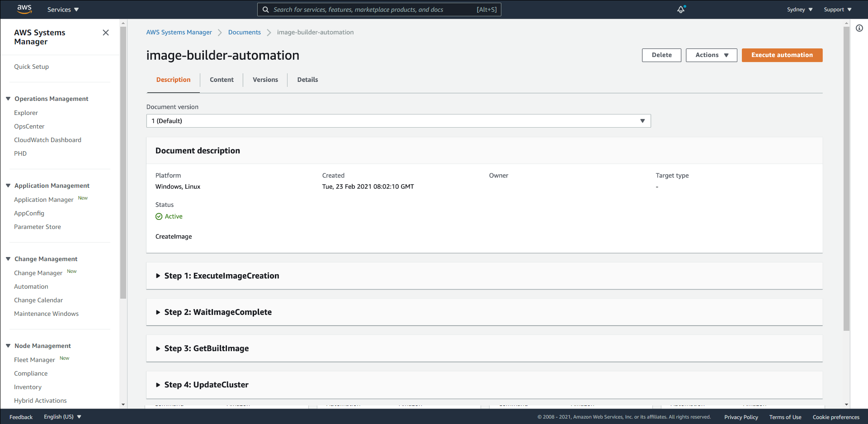Collapse the Operations Management section
Viewport: 868px width, 424px height.
tap(8, 99)
